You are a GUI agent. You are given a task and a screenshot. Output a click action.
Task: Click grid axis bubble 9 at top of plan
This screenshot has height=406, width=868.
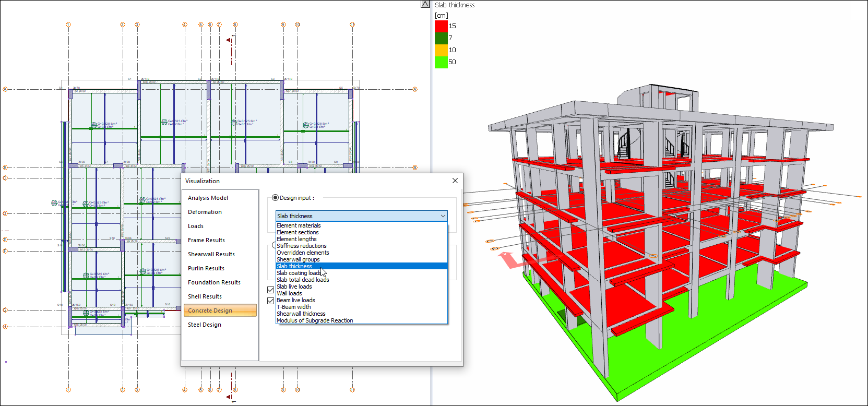pos(283,25)
